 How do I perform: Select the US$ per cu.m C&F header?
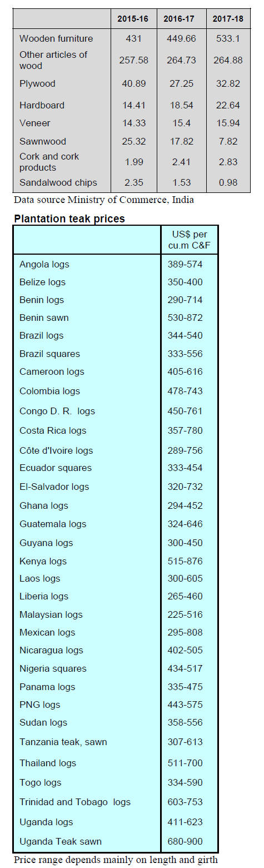190,240
